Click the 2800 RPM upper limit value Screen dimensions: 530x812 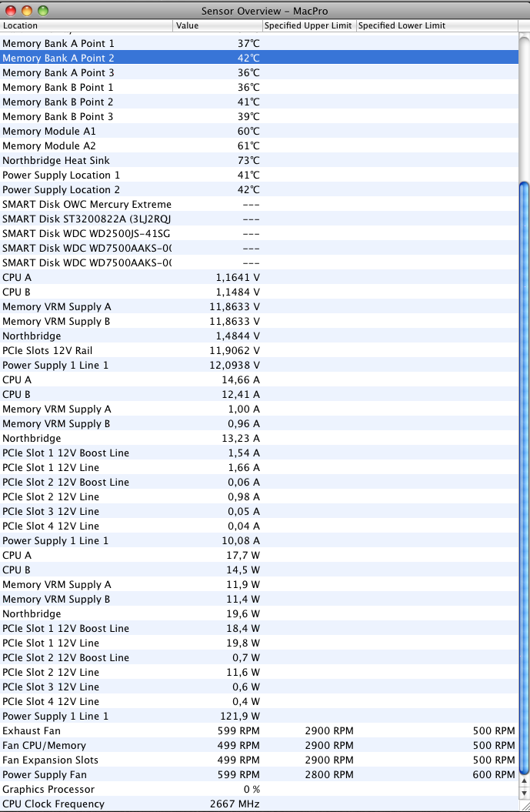coord(329,775)
